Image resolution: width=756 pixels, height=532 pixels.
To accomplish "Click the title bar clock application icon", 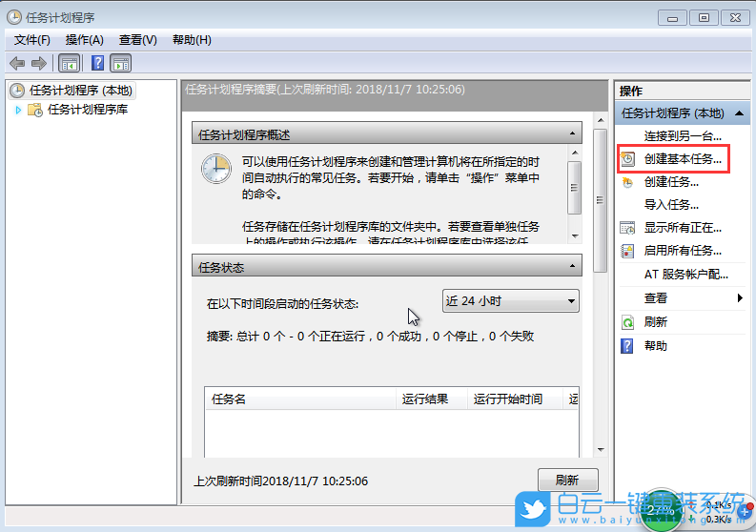I will pyautogui.click(x=14, y=17).
